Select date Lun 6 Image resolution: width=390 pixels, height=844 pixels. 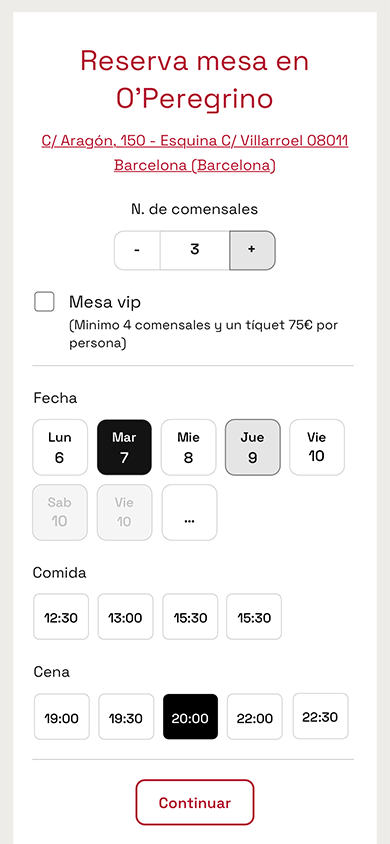coord(60,447)
